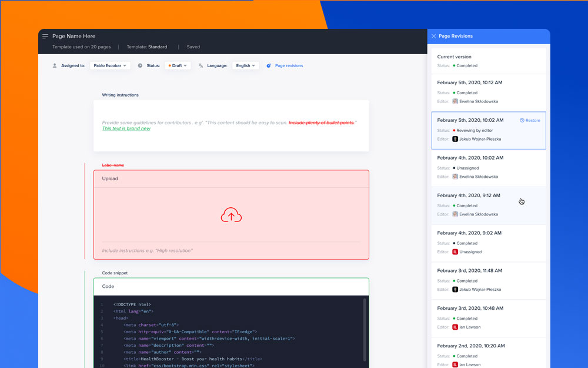The image size is (588, 368).
Task: Click the upload instructions input field
Action: [x=231, y=250]
